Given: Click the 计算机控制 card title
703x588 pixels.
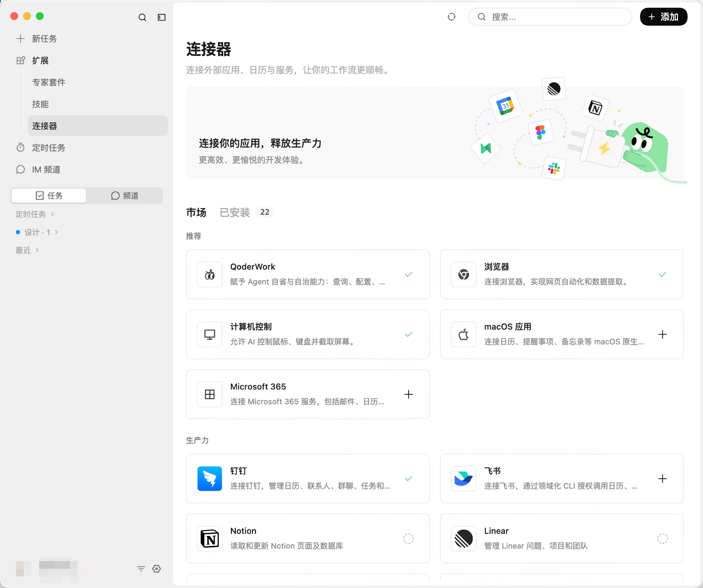Looking at the screenshot, I should (251, 327).
